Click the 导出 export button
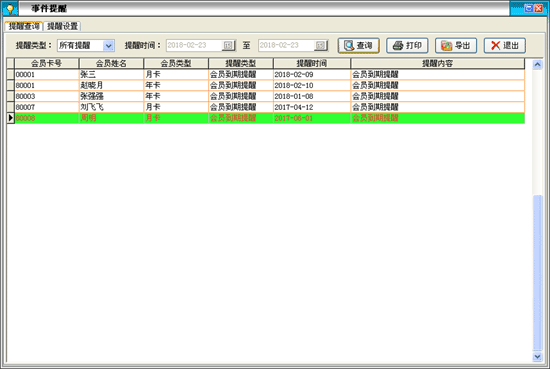The height and width of the screenshot is (369, 550). [x=456, y=46]
